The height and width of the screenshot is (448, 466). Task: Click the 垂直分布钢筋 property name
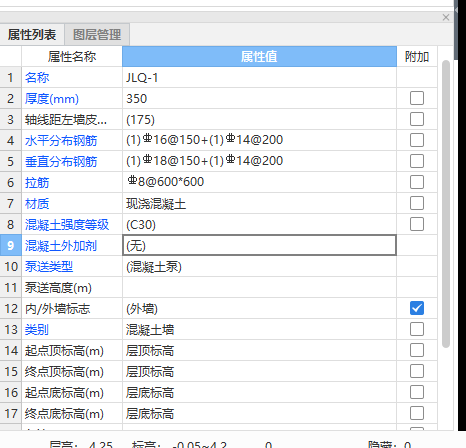pyautogui.click(x=61, y=162)
